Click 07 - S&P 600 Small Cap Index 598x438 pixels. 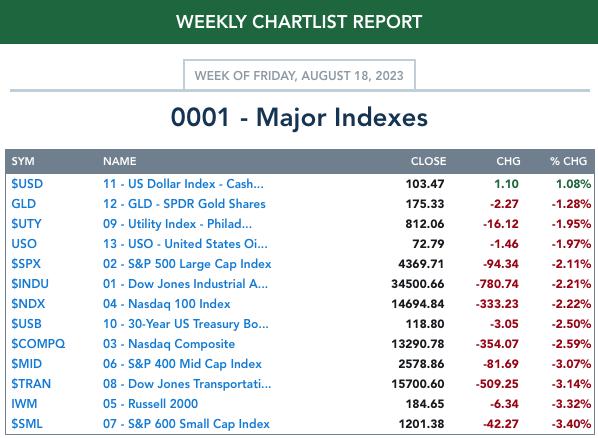tap(186, 424)
